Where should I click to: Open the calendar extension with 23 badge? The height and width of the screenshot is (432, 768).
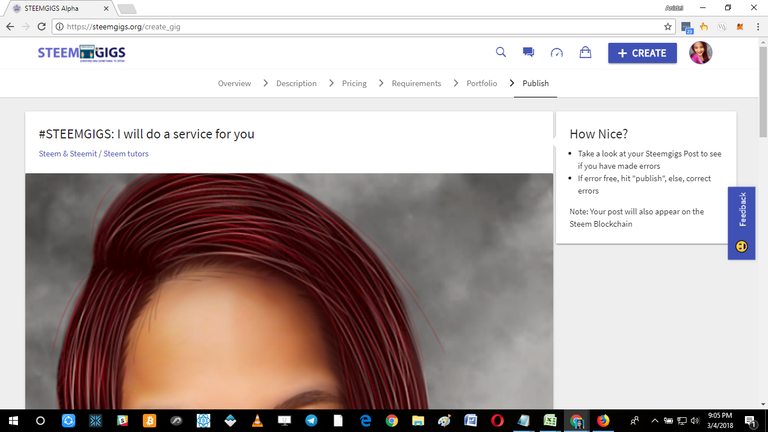pyautogui.click(x=687, y=27)
